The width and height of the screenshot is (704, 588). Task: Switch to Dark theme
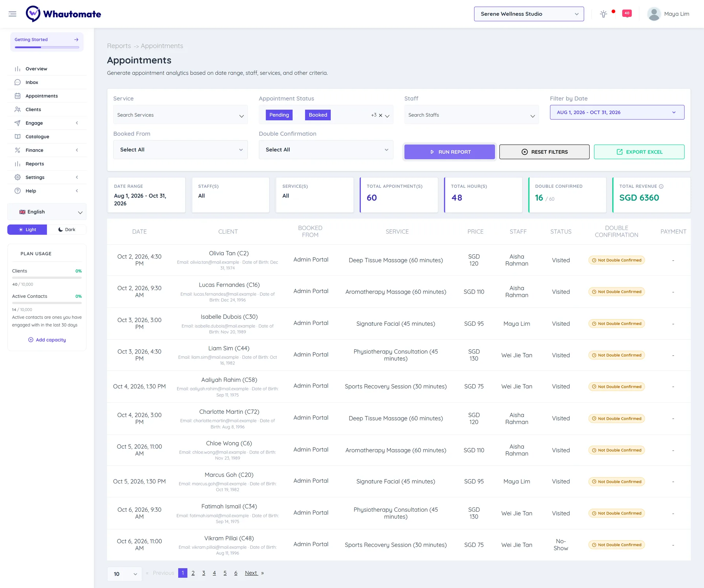67,230
